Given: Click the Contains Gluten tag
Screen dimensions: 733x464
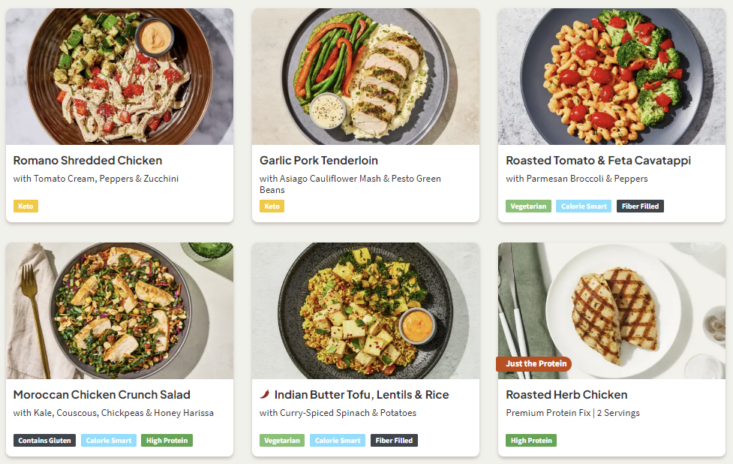Looking at the screenshot, I should tap(44, 440).
